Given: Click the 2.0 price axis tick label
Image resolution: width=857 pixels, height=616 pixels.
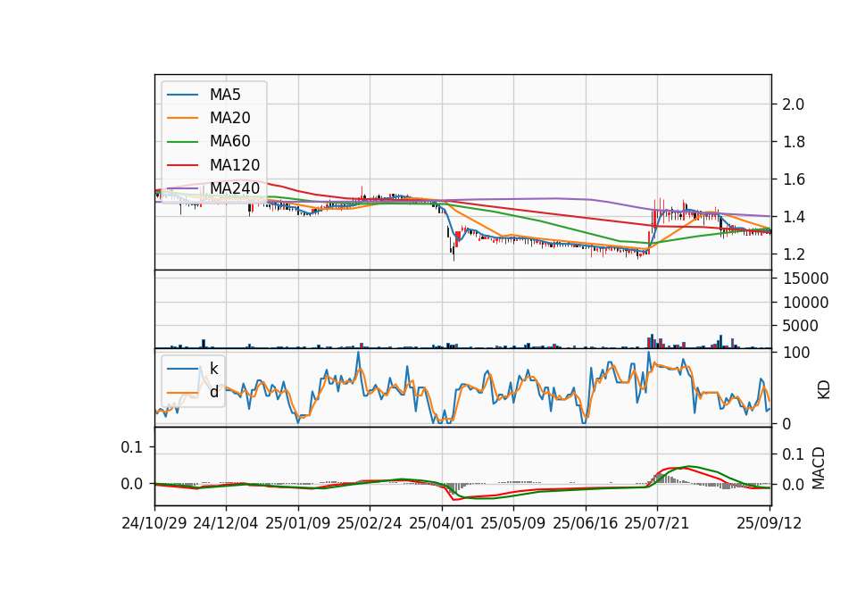Looking at the screenshot, I should 793,104.
